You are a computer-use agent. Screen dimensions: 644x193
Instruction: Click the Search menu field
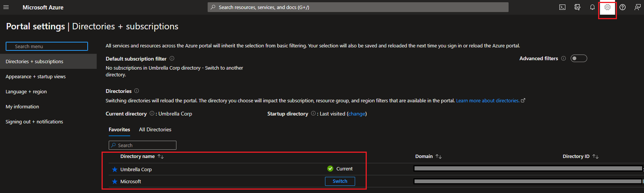47,46
